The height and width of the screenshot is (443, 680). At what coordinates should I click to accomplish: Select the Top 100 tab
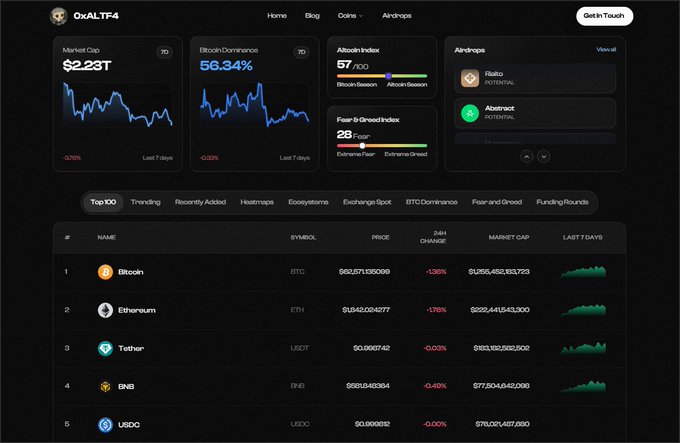103,202
